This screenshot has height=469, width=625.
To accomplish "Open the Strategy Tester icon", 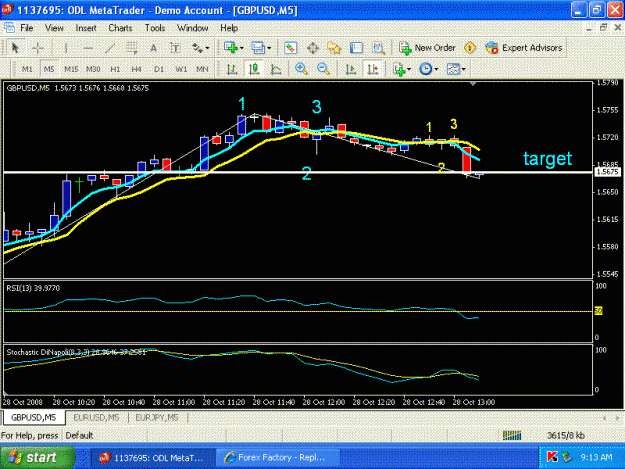I will pos(378,48).
